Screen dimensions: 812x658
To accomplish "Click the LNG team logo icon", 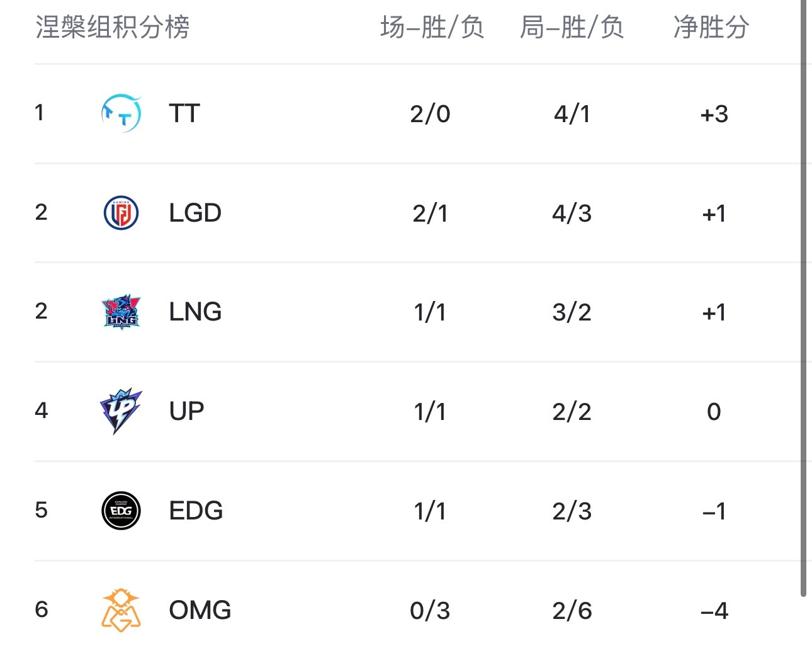I will pos(121,312).
